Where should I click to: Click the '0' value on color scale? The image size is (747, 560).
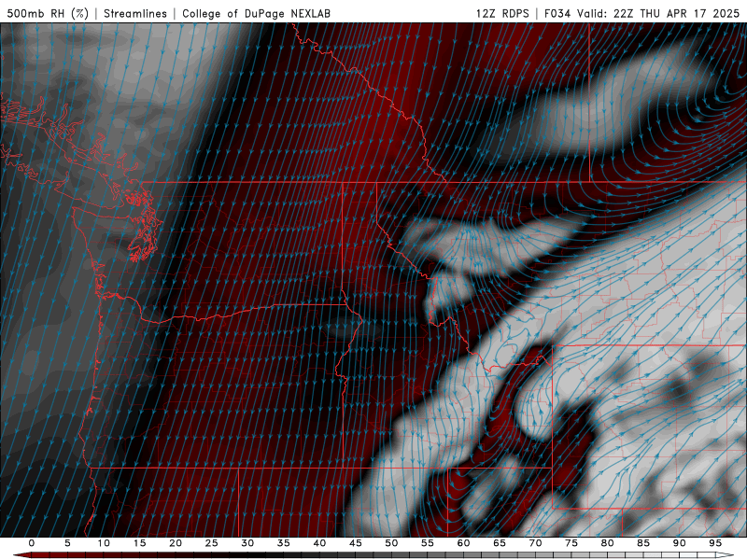(x=32, y=543)
